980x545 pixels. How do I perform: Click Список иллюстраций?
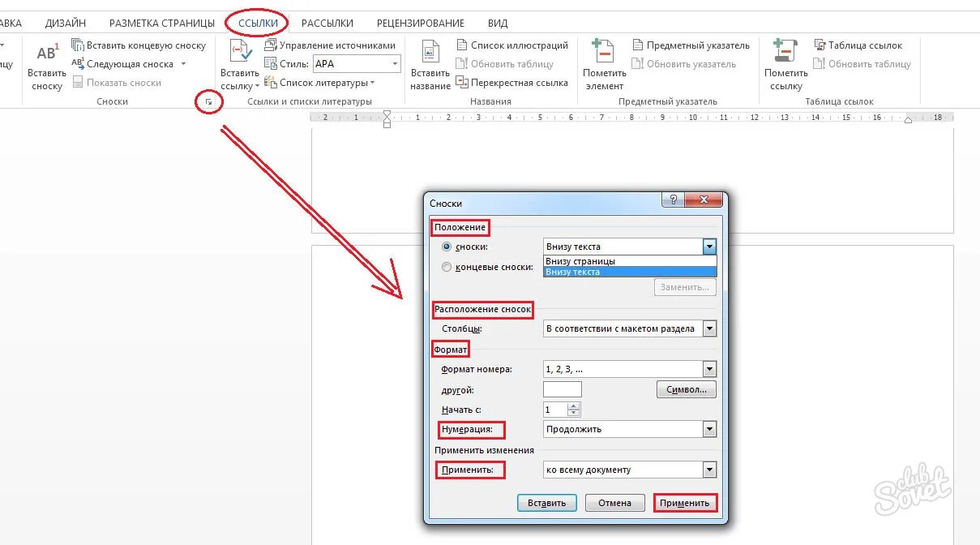(x=511, y=45)
